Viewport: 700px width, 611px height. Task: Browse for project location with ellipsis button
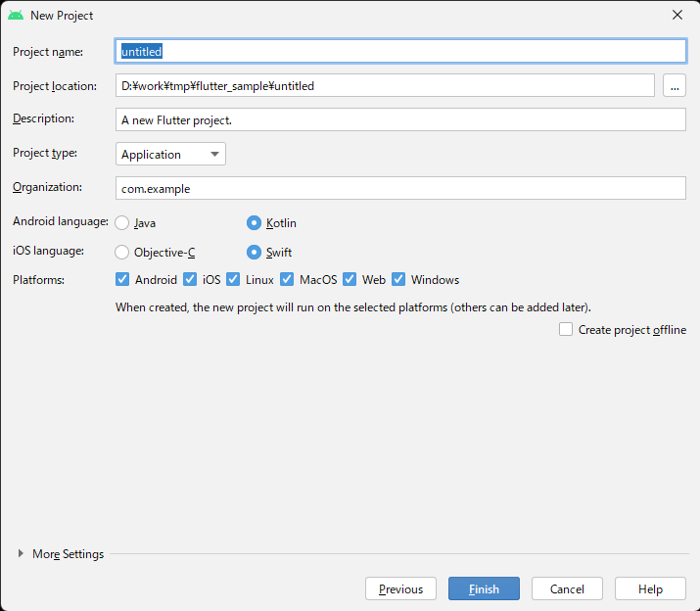pyautogui.click(x=675, y=85)
